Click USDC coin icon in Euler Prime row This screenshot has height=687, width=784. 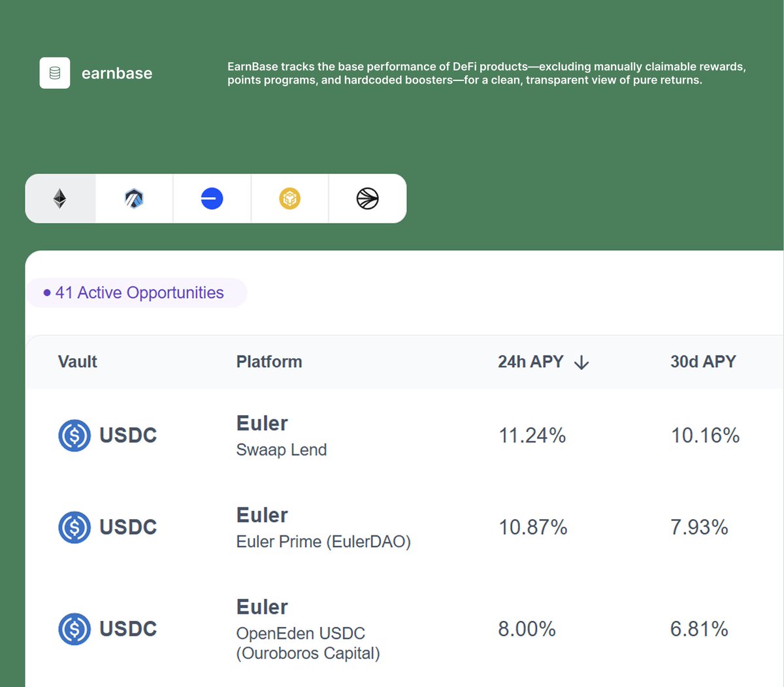[x=74, y=528]
